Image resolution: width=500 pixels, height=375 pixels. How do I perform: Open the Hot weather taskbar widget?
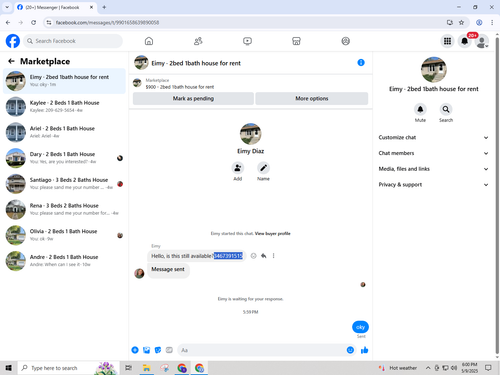pyautogui.click(x=398, y=368)
